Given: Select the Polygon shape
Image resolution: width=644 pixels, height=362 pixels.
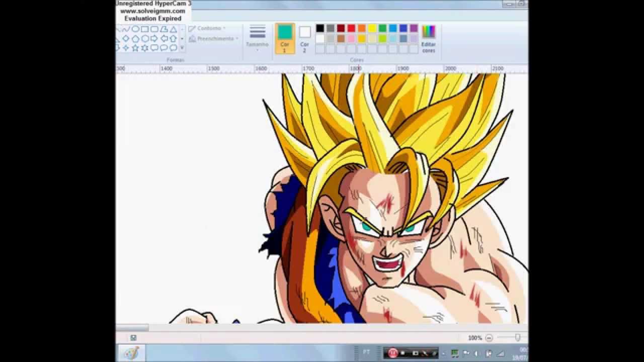Looking at the screenshot, I should pos(164,29).
